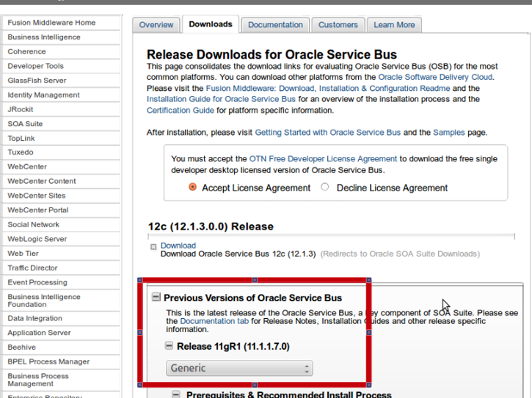Open Data Integration sidebar item
This screenshot has height=398, width=532.
pyautogui.click(x=61, y=318)
